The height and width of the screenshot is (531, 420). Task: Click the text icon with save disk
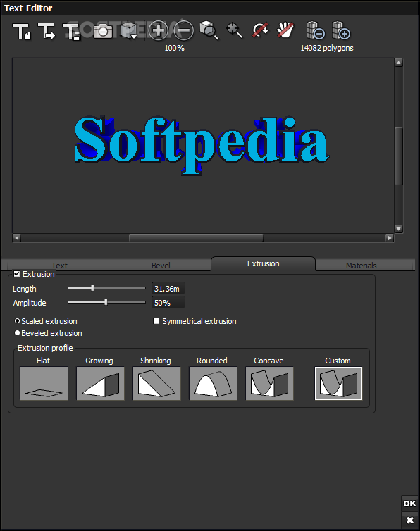(x=72, y=32)
